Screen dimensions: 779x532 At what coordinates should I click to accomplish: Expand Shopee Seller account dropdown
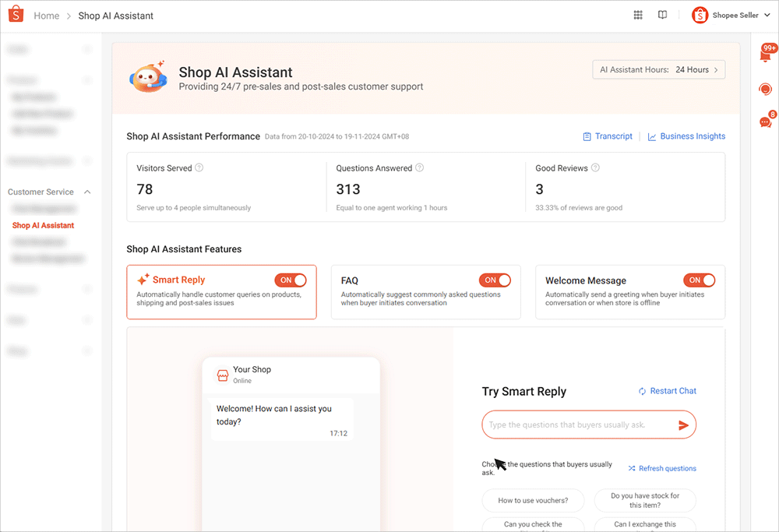767,15
